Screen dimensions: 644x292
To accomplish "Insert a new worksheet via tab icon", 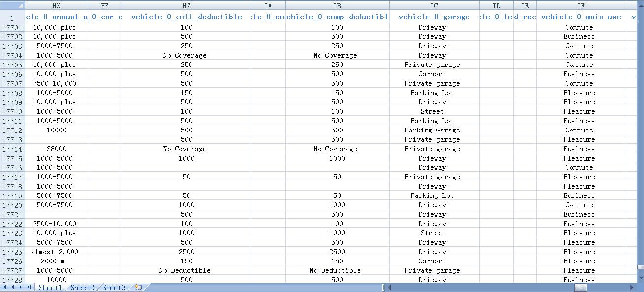I will coord(138,287).
